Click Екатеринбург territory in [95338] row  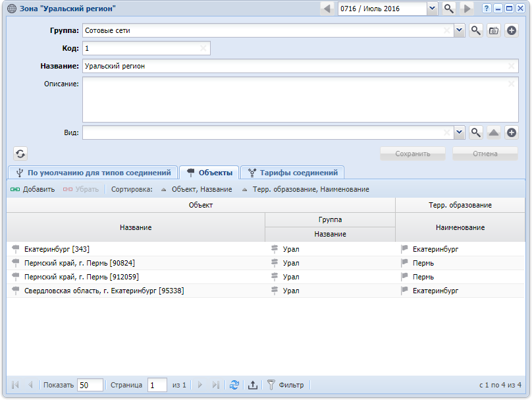(435, 291)
